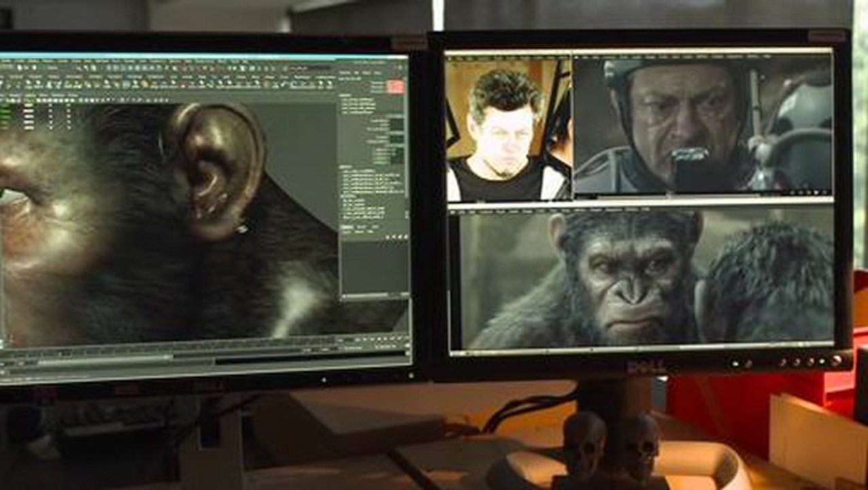Screen dimensions: 868x490
Task: Select the helmet-camera footage window of the actor
Action: (703, 125)
